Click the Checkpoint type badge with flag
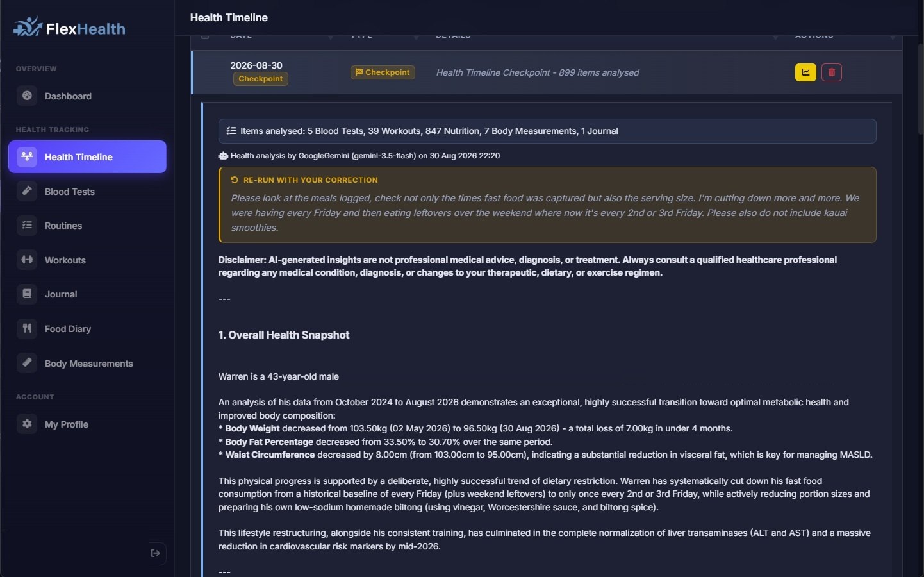The width and height of the screenshot is (924, 577). [383, 72]
